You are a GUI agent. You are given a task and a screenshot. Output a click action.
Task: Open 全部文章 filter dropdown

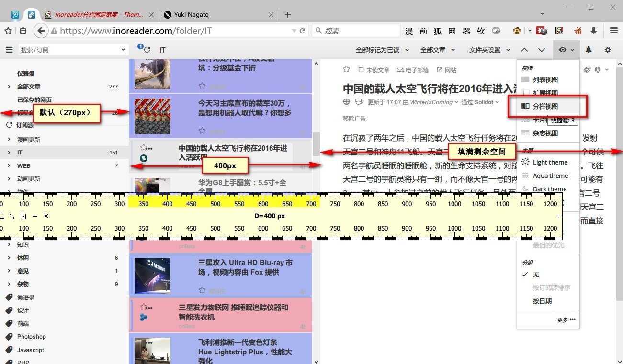click(438, 50)
